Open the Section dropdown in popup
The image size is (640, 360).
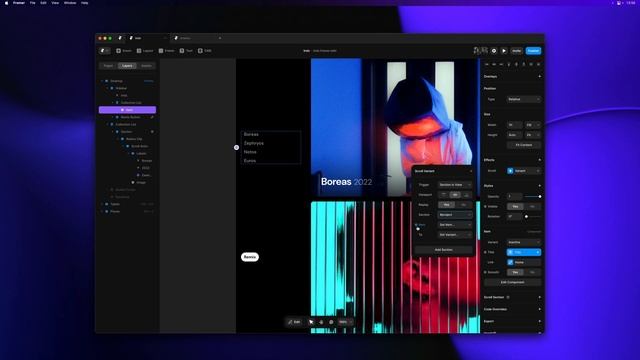[455, 215]
